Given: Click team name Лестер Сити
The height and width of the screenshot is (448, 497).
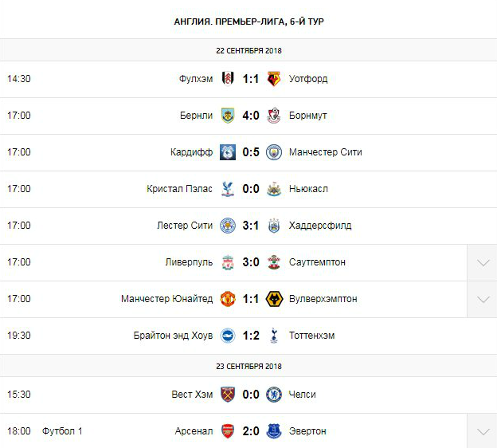Looking at the screenshot, I should (x=185, y=226).
